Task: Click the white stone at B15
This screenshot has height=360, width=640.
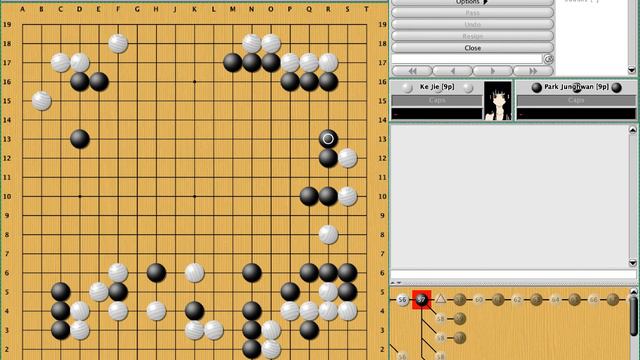Action: (42, 101)
